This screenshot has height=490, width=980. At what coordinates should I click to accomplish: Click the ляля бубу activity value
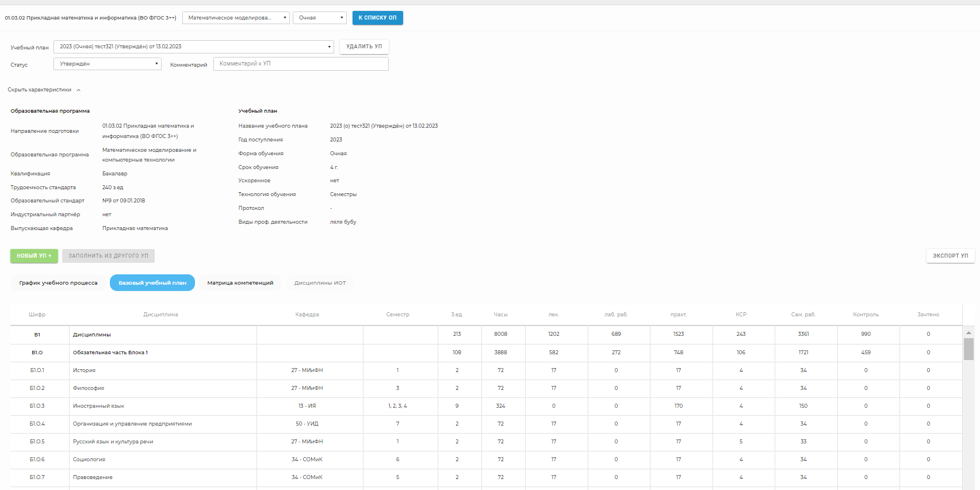[x=343, y=222]
